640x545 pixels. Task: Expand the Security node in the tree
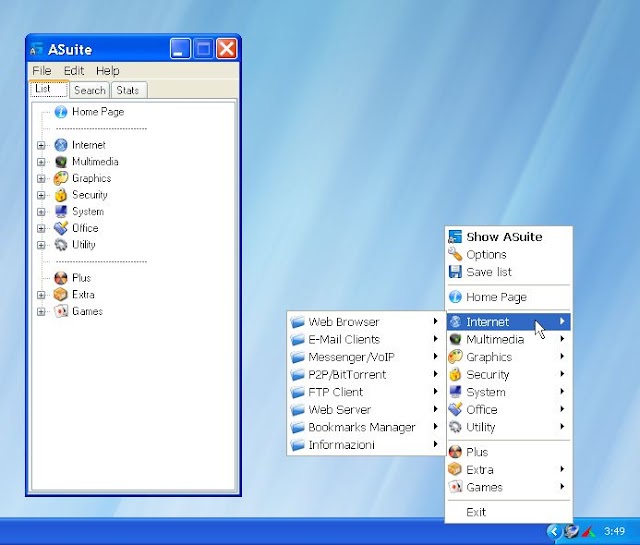click(41, 195)
